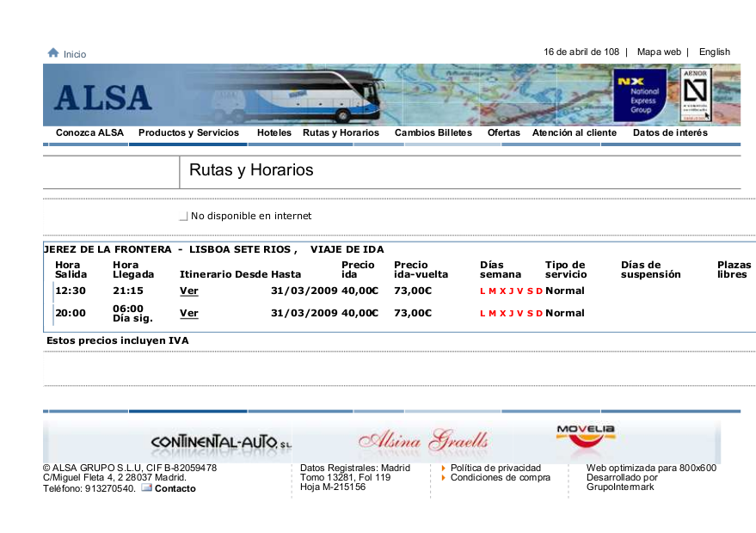The height and width of the screenshot is (533, 756).
Task: Click the ALSA logo in banner
Action: click(x=103, y=98)
